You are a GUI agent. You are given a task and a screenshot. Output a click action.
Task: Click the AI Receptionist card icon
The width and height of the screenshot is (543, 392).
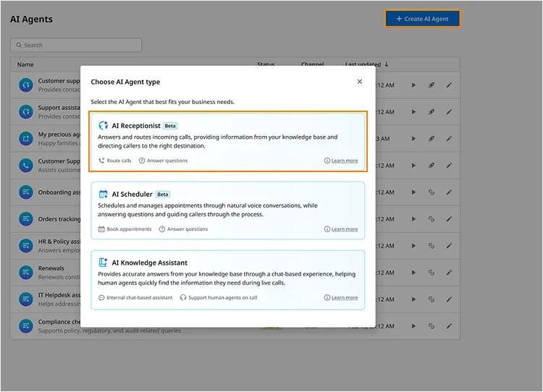click(x=104, y=125)
